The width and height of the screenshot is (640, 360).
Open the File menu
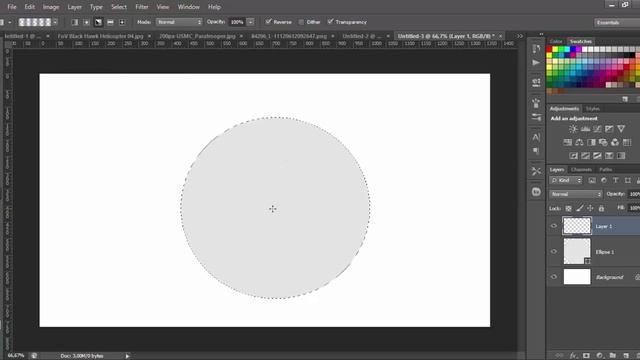click(12, 7)
